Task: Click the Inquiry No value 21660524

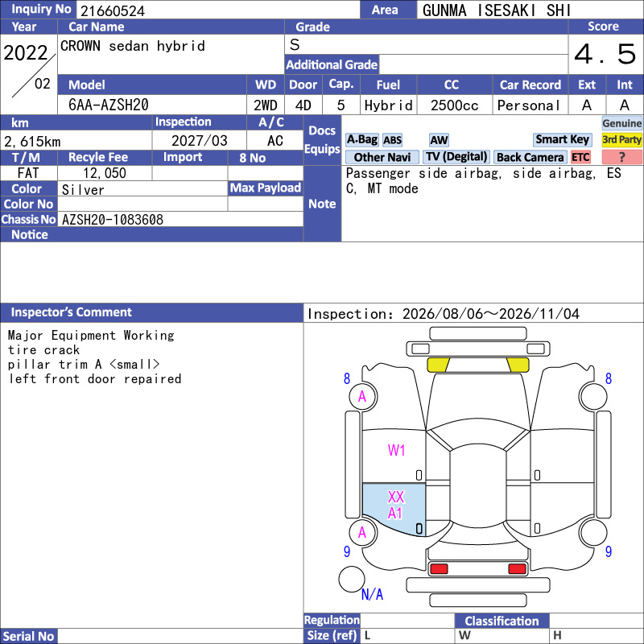Action: click(113, 11)
